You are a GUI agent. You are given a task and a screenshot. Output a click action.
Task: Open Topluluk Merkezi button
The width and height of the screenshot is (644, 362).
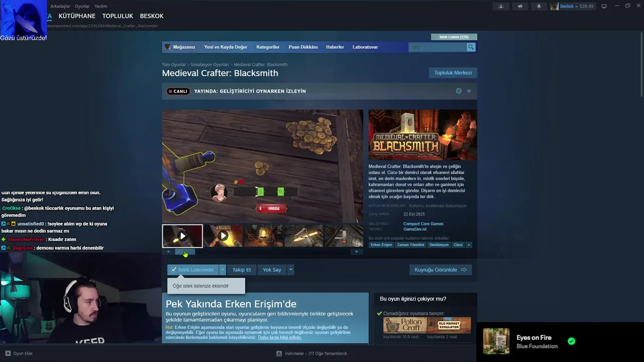coord(453,73)
